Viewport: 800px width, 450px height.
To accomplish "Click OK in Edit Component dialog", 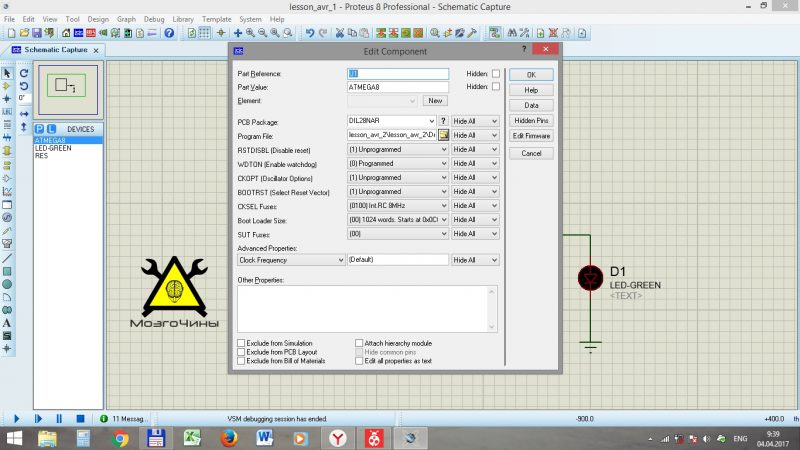I will [x=531, y=74].
